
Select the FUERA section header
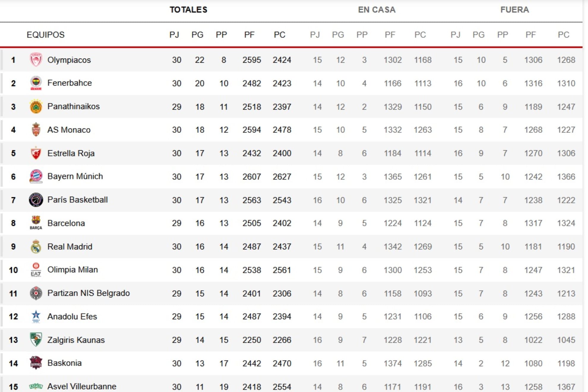(x=514, y=10)
